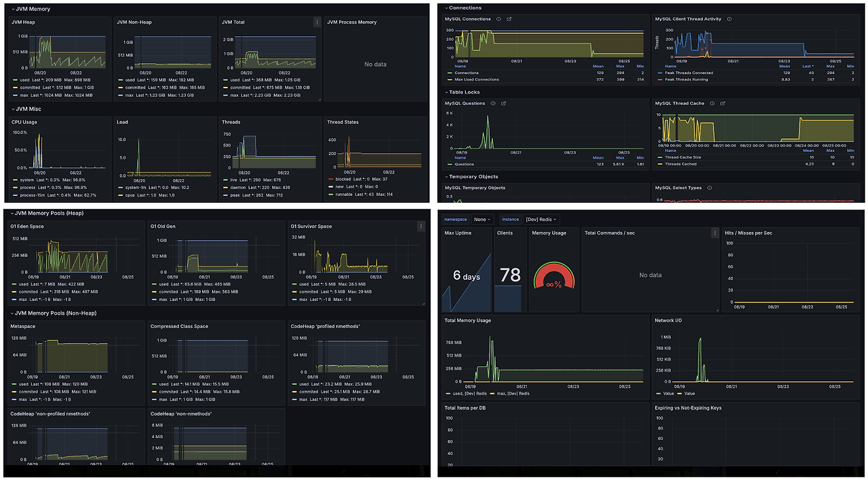Show info for MySQL Connections panel
Screen dimensions: 868x480
pyautogui.click(x=498, y=19)
